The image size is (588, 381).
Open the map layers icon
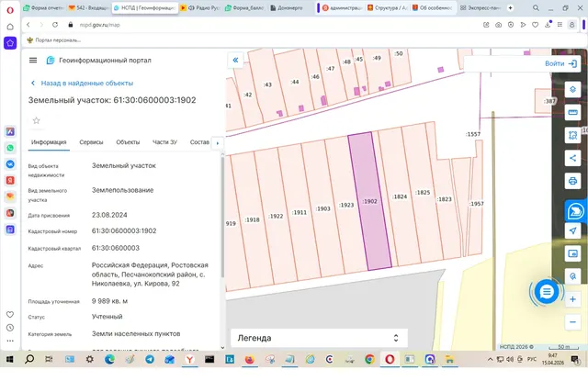point(572,90)
